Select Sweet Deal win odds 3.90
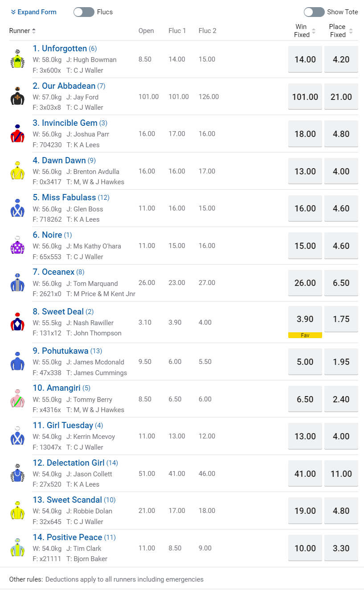364x591 pixels. [x=305, y=319]
